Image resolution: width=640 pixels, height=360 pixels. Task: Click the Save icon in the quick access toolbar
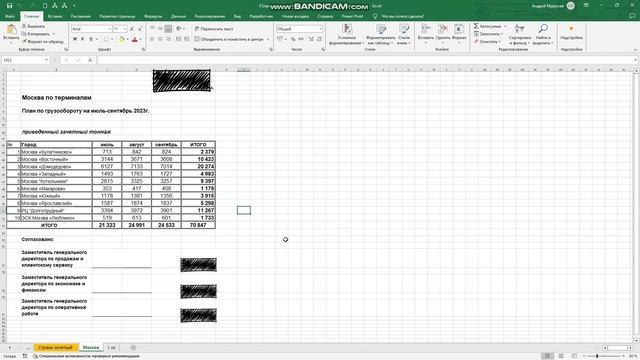(9, 6)
